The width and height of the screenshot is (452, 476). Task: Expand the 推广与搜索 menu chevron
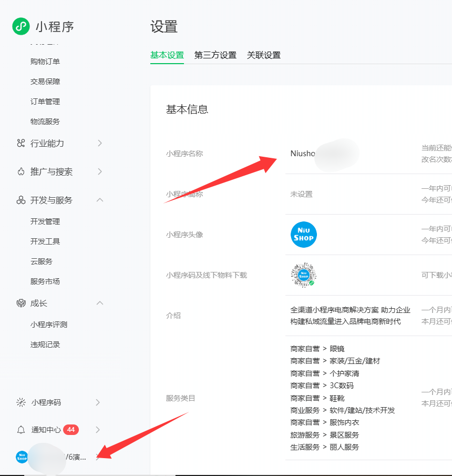(100, 171)
